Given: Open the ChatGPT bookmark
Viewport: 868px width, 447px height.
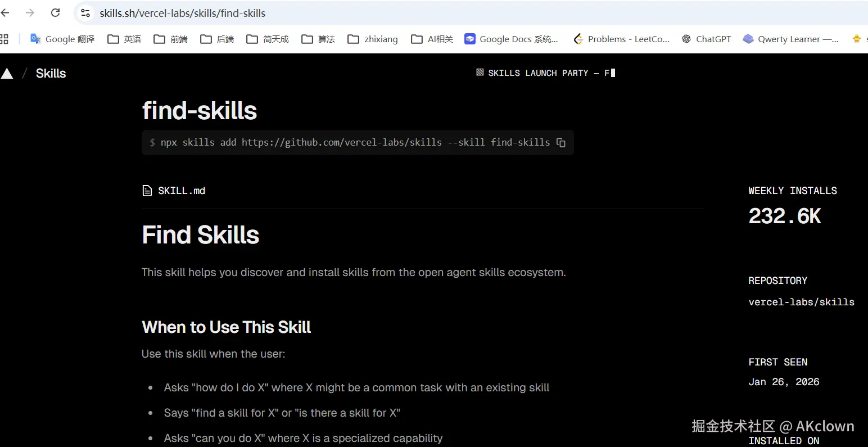Looking at the screenshot, I should click(x=707, y=39).
